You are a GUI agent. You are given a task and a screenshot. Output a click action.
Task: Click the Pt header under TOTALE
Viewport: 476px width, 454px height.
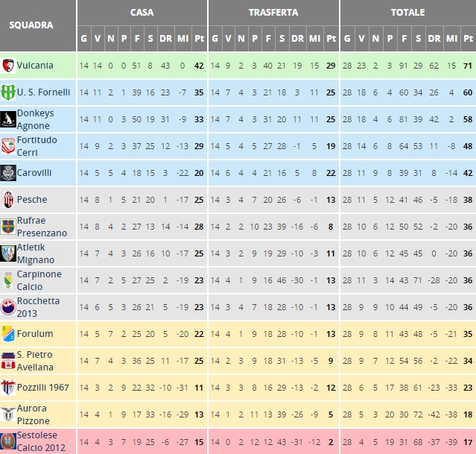coord(468,39)
